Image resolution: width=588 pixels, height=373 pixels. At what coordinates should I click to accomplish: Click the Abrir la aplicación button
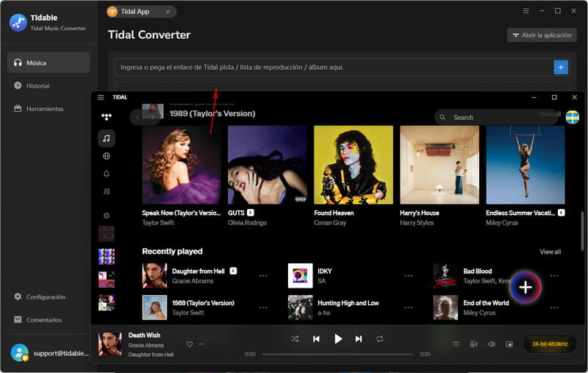[x=542, y=35]
